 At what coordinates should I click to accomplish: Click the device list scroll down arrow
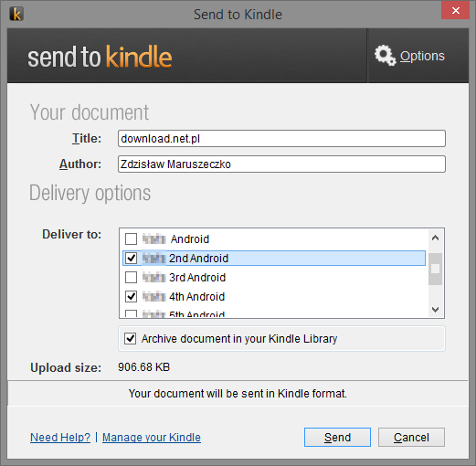pyautogui.click(x=436, y=310)
